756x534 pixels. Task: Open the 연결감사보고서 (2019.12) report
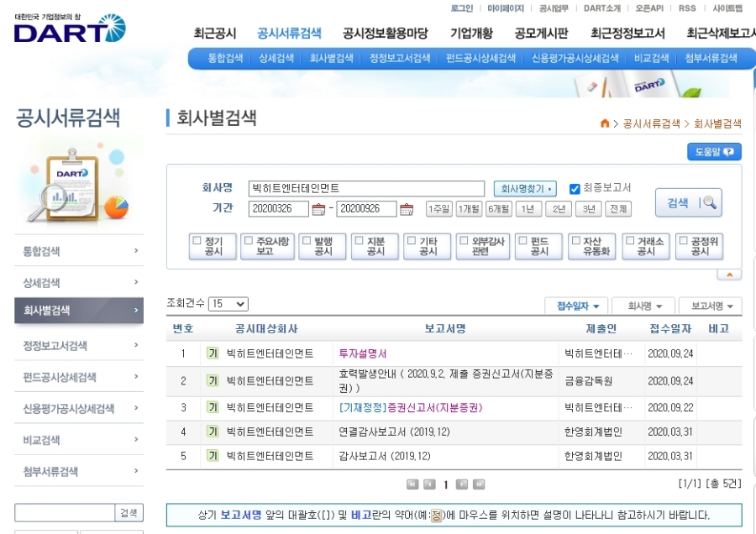click(394, 432)
